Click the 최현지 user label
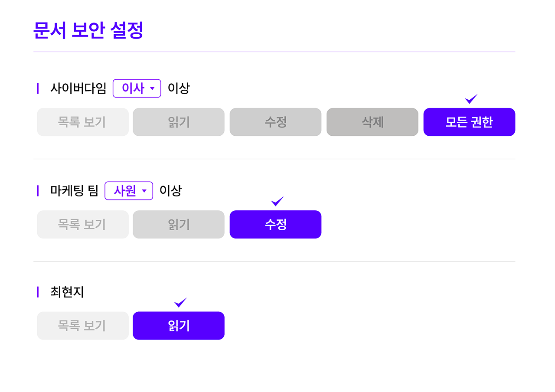555x392 pixels. coord(67,292)
